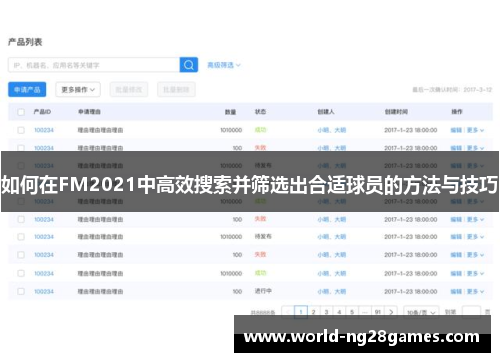Select page 1 in pagination
The width and height of the screenshot is (500, 362).
tap(301, 312)
